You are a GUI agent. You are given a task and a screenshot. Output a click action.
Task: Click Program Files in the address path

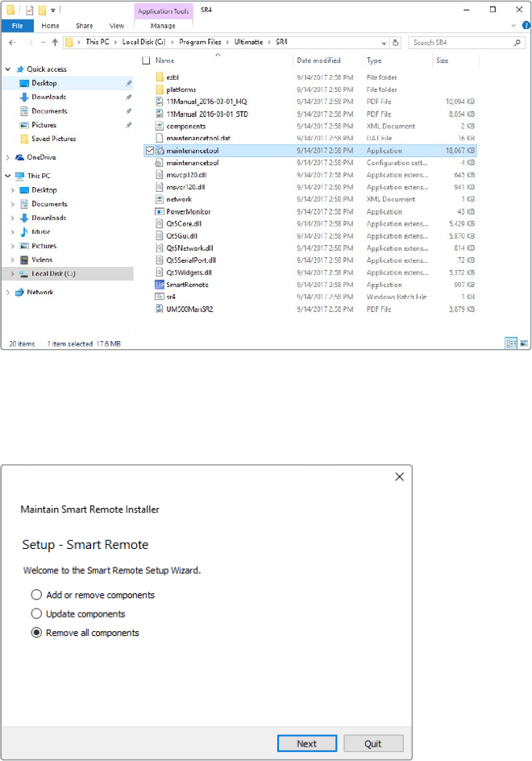pos(200,42)
